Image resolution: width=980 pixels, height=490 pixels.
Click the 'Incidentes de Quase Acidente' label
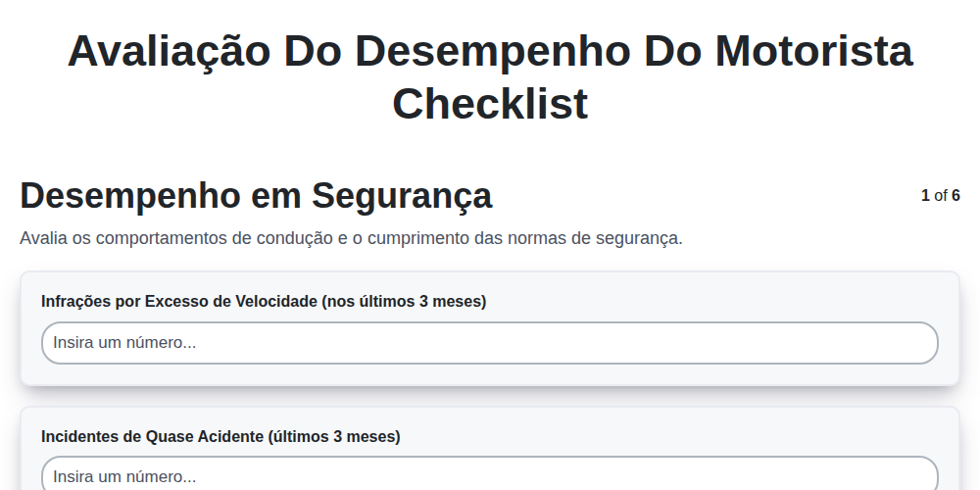click(x=220, y=436)
